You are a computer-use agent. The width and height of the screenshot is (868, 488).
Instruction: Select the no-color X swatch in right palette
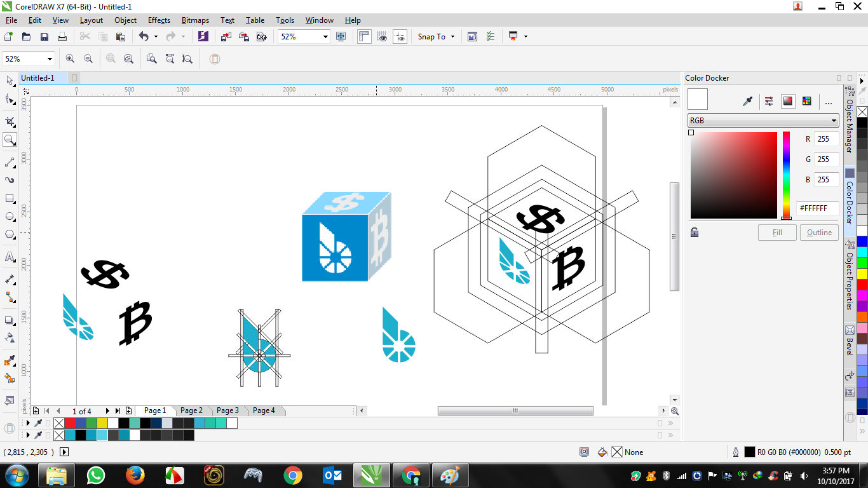[x=862, y=112]
